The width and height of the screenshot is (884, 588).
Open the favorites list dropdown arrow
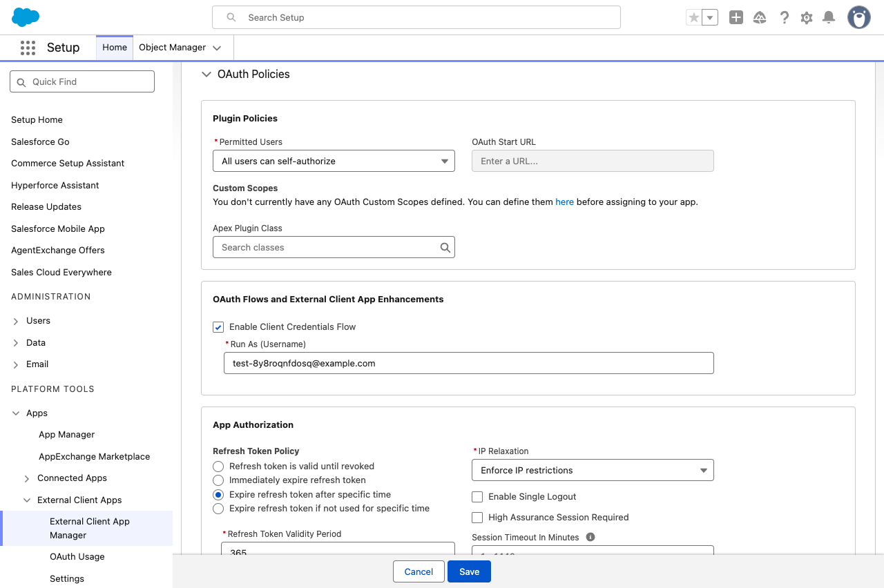[710, 17]
